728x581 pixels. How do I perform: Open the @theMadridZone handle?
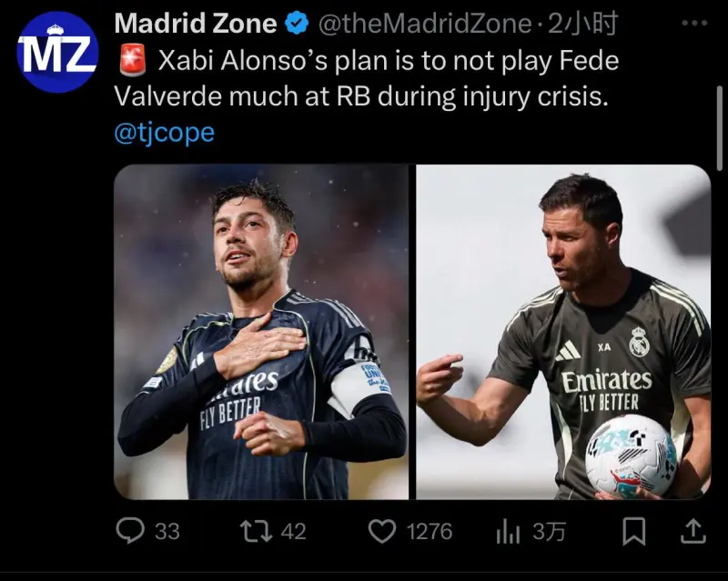point(425,24)
